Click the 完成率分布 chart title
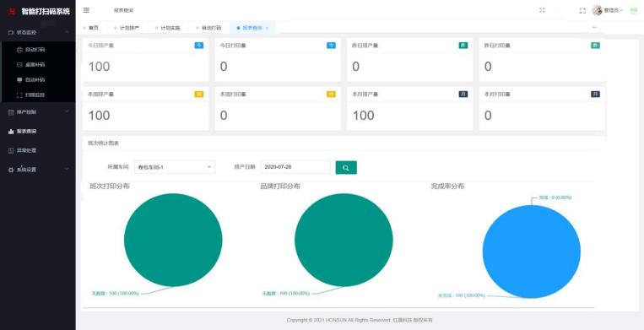This screenshot has height=330, width=644. pyautogui.click(x=447, y=187)
